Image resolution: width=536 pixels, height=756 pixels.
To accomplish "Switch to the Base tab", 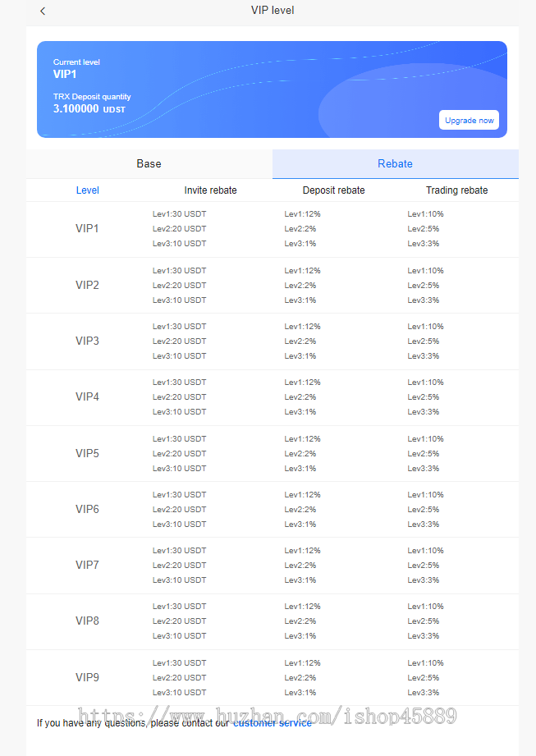I will 149,164.
